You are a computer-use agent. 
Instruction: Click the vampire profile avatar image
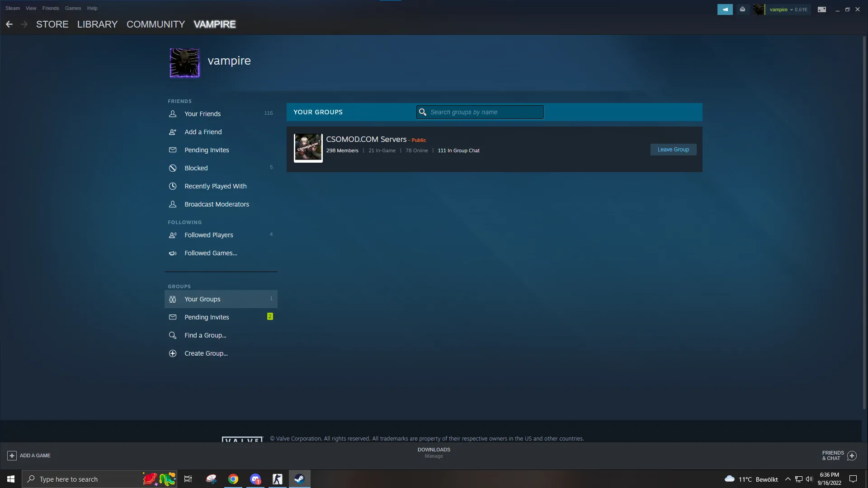184,63
